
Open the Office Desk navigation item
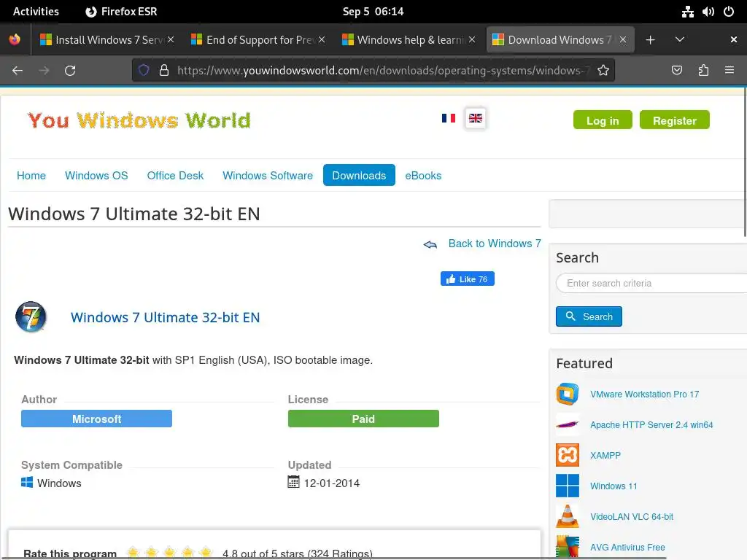click(x=175, y=175)
